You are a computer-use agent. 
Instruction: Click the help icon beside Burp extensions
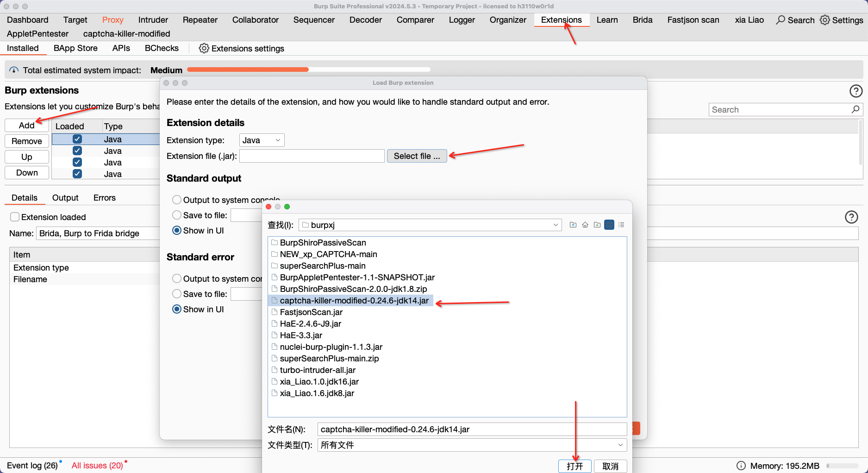click(856, 91)
